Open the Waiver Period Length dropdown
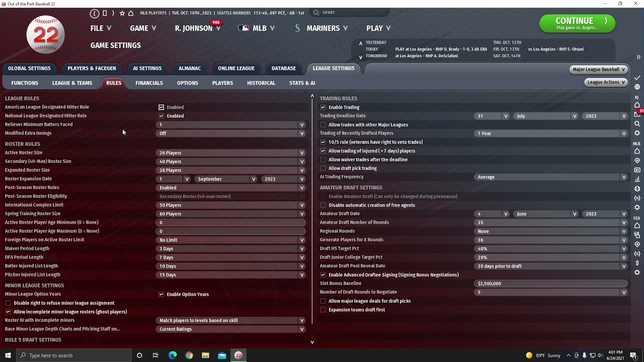The height and width of the screenshot is (362, 644). point(231,248)
